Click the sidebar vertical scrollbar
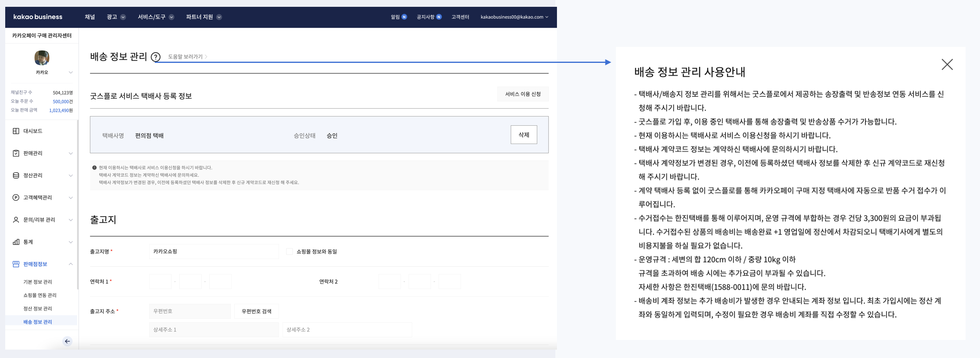980x358 pixels. tap(78, 204)
